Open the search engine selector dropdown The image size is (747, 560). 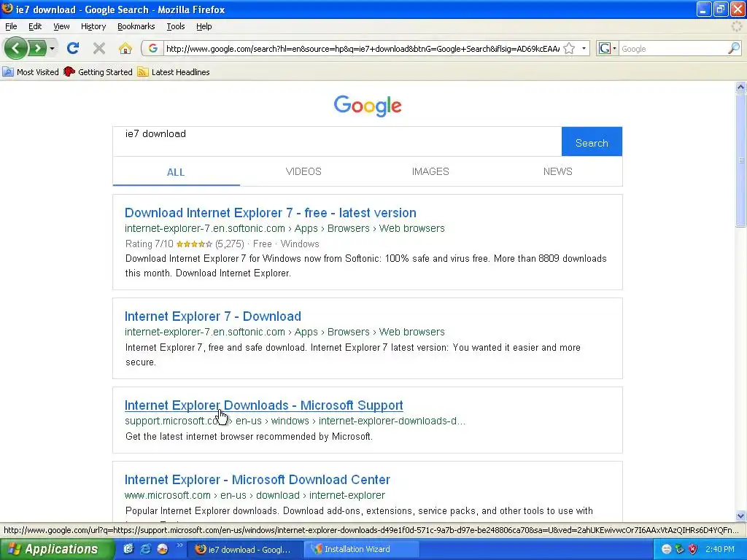point(608,48)
